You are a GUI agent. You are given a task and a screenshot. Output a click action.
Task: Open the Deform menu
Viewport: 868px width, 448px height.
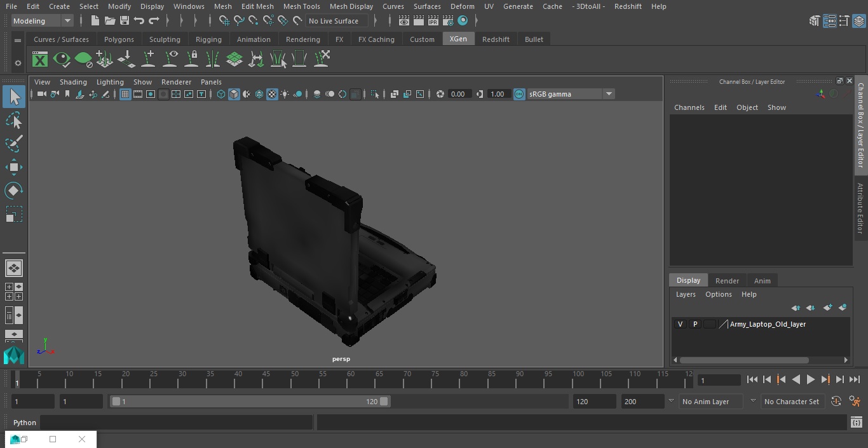tap(462, 6)
